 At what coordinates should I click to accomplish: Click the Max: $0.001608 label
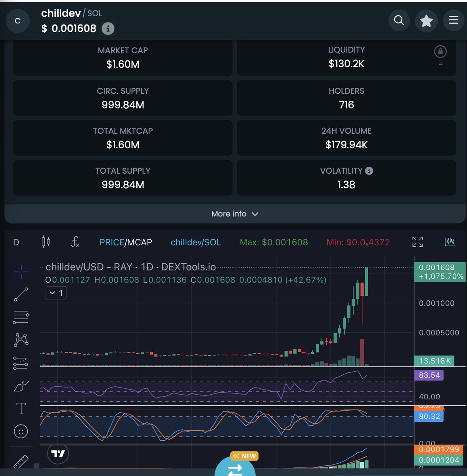(x=274, y=242)
